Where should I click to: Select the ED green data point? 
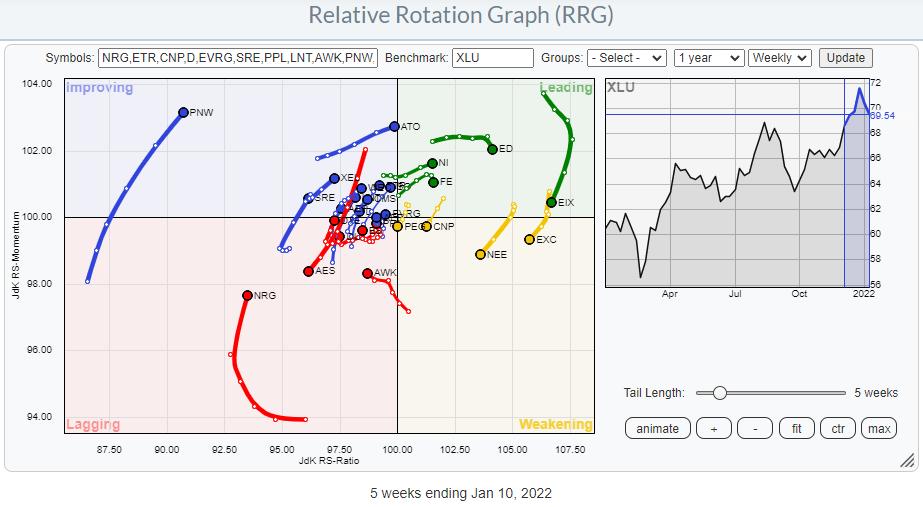click(492, 149)
